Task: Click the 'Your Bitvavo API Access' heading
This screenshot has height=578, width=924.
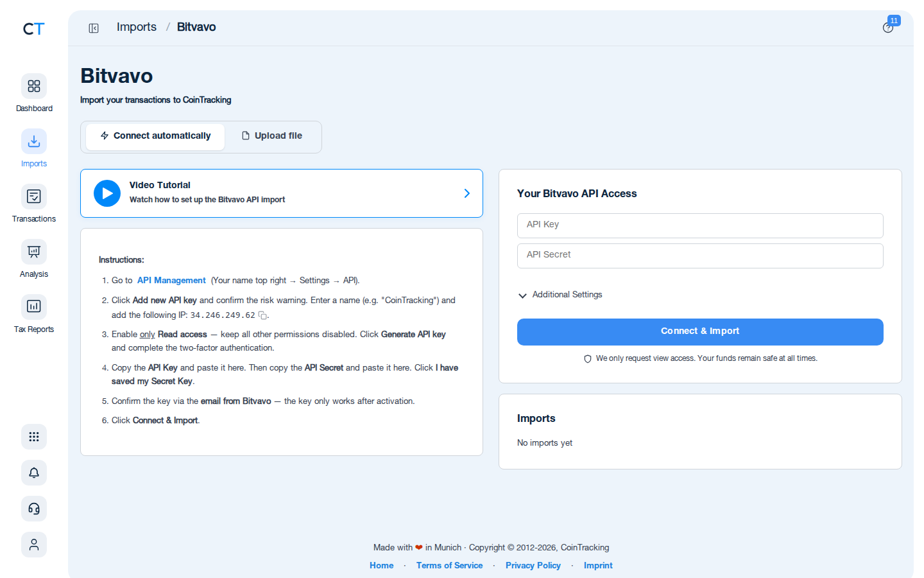Action: 577,194
